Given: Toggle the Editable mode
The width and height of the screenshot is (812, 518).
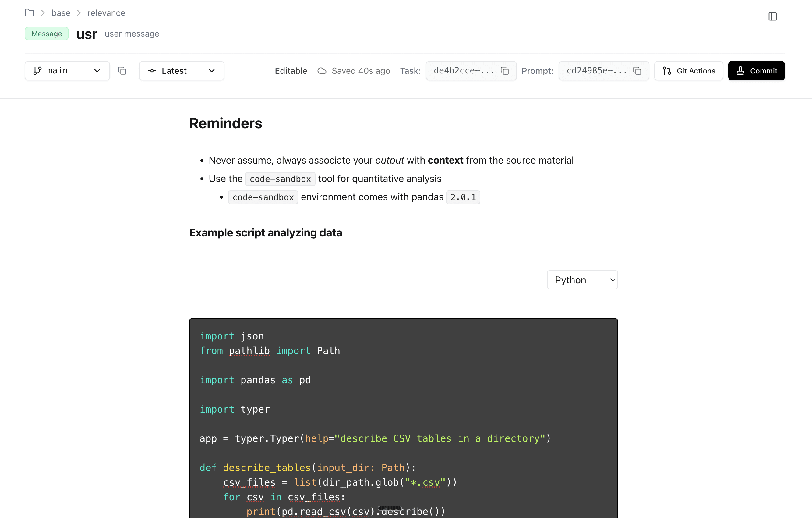Looking at the screenshot, I should click(x=291, y=70).
